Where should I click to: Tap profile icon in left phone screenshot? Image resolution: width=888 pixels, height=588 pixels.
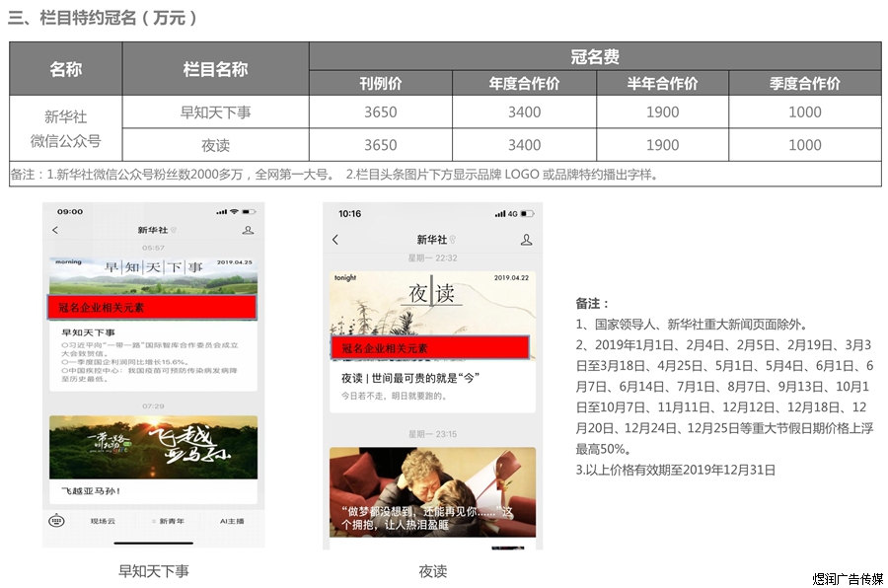click(x=248, y=230)
